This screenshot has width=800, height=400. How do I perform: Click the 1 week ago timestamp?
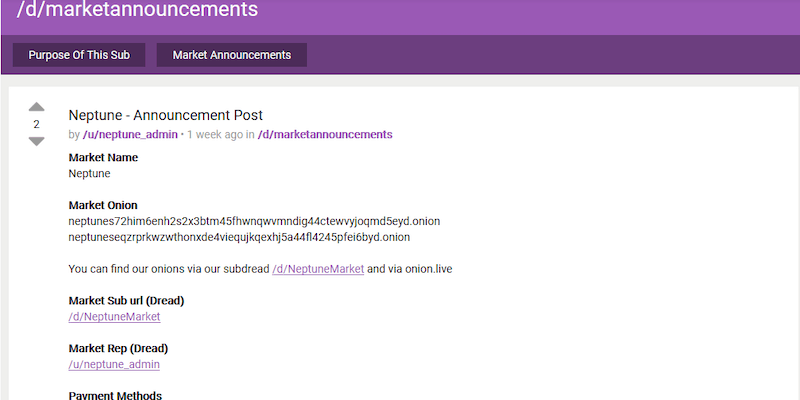pyautogui.click(x=215, y=135)
